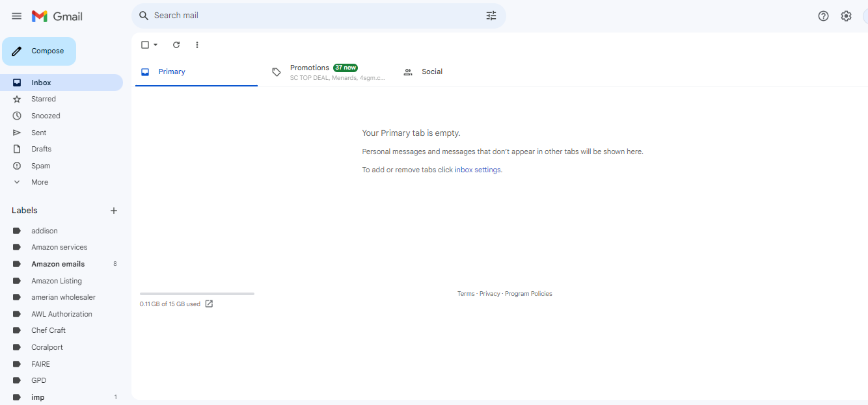Open the inbox settings link

click(x=478, y=170)
